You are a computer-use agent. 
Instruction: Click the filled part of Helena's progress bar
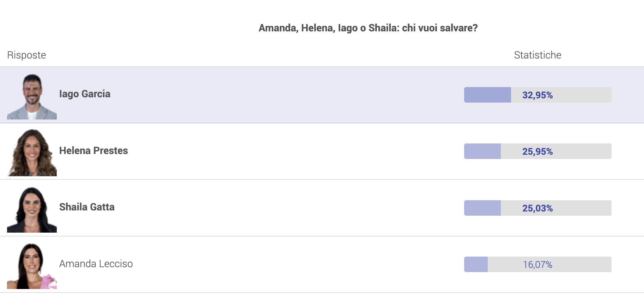482,151
